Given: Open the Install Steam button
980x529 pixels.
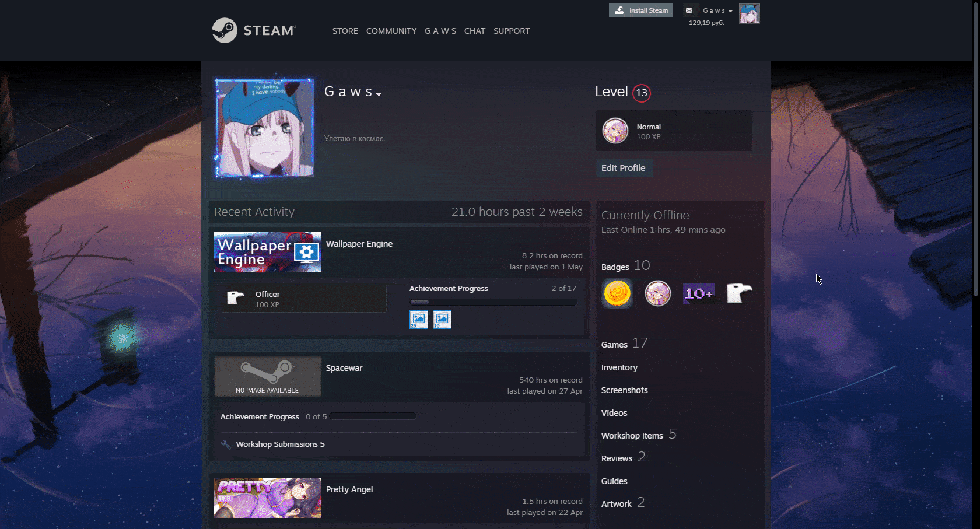Looking at the screenshot, I should (x=640, y=10).
